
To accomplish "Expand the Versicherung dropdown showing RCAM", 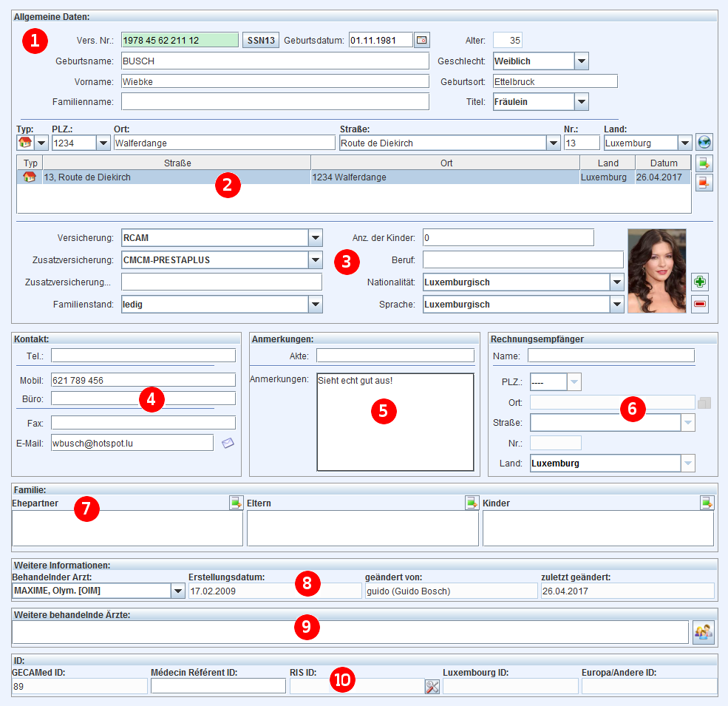I will (316, 238).
